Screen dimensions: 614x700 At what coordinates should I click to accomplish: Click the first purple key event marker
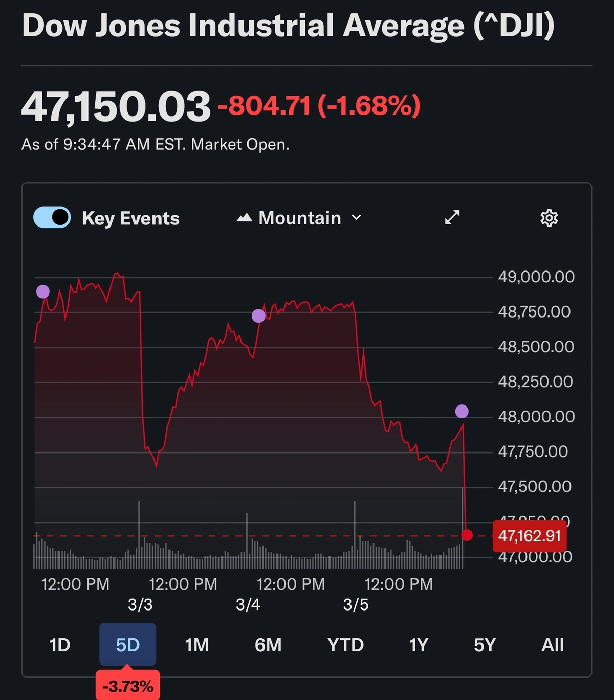[x=43, y=291]
